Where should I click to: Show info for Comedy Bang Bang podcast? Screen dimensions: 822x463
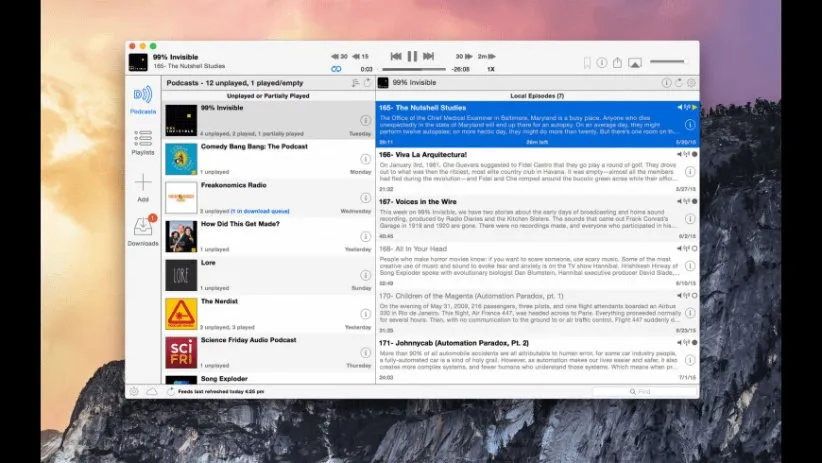tap(365, 159)
